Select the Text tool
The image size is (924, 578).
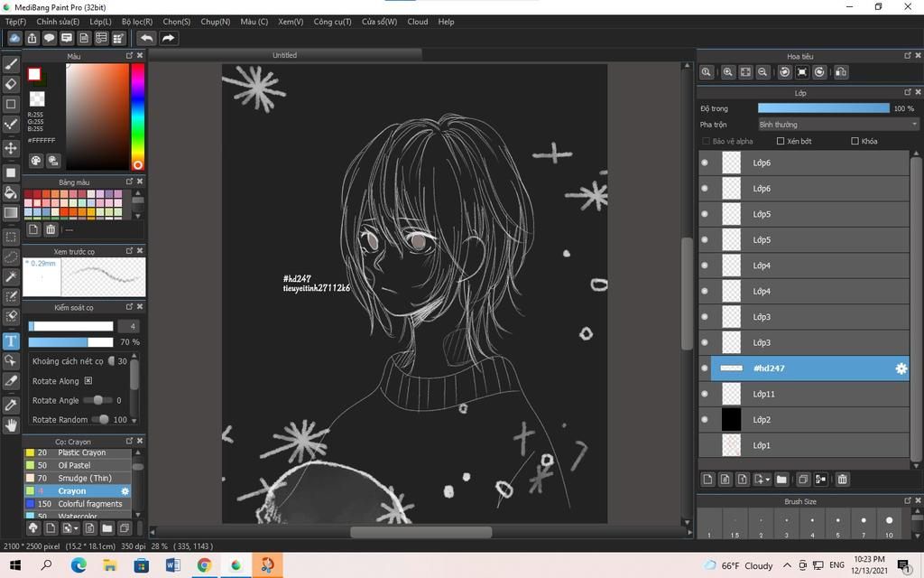click(x=11, y=340)
